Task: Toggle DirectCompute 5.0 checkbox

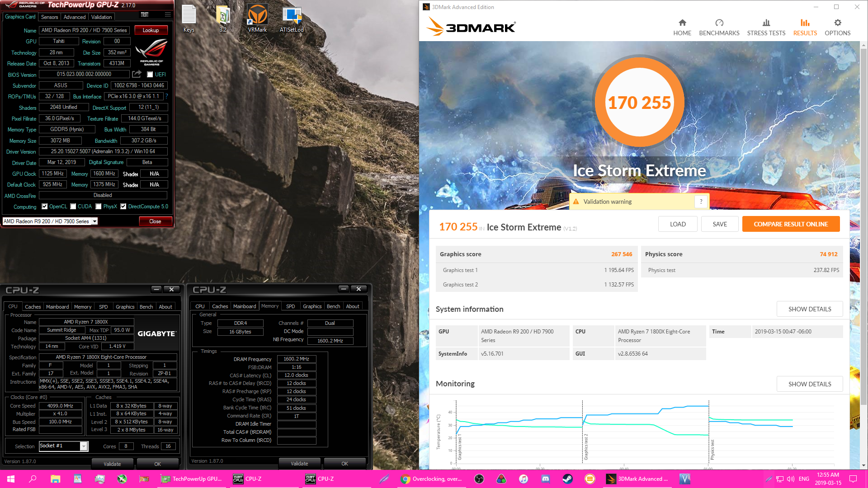Action: (x=123, y=206)
